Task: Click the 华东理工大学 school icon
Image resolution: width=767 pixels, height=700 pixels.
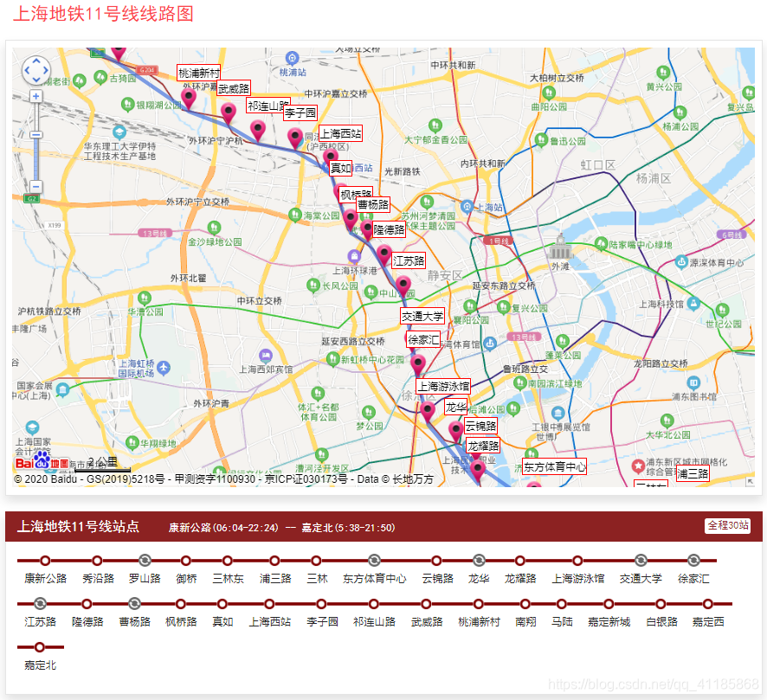Action: 119,132
